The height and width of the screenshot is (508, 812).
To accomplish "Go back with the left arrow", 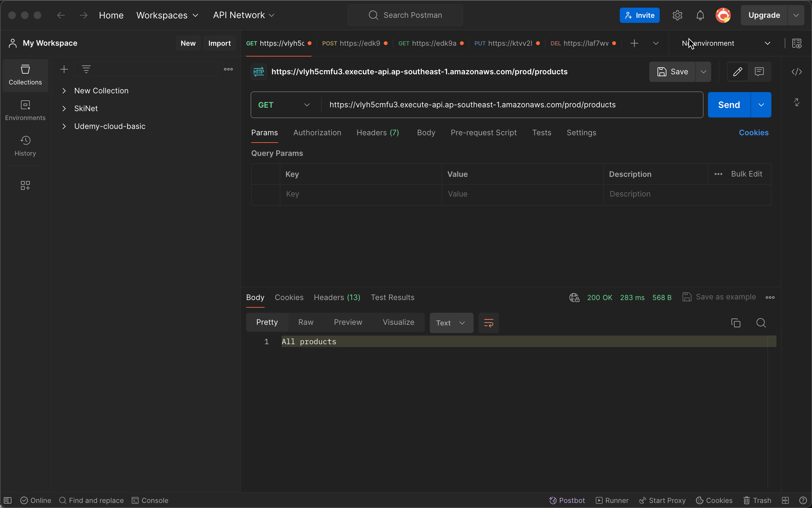I will coord(61,15).
